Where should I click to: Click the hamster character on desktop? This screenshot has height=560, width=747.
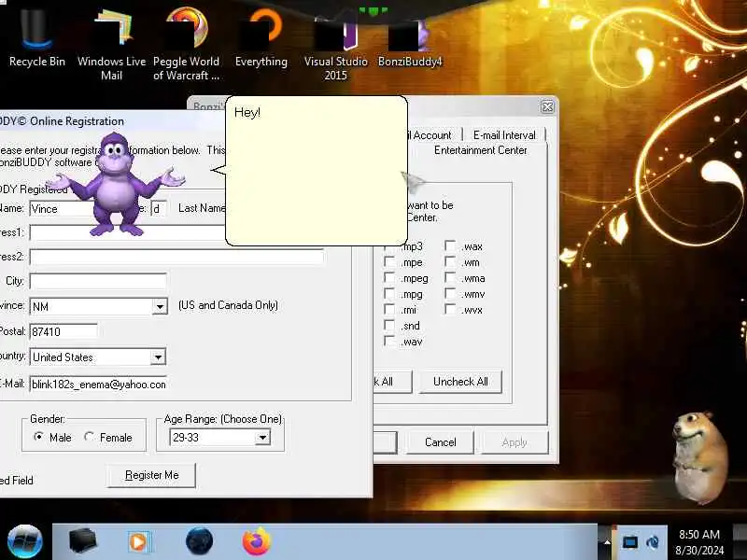[699, 457]
